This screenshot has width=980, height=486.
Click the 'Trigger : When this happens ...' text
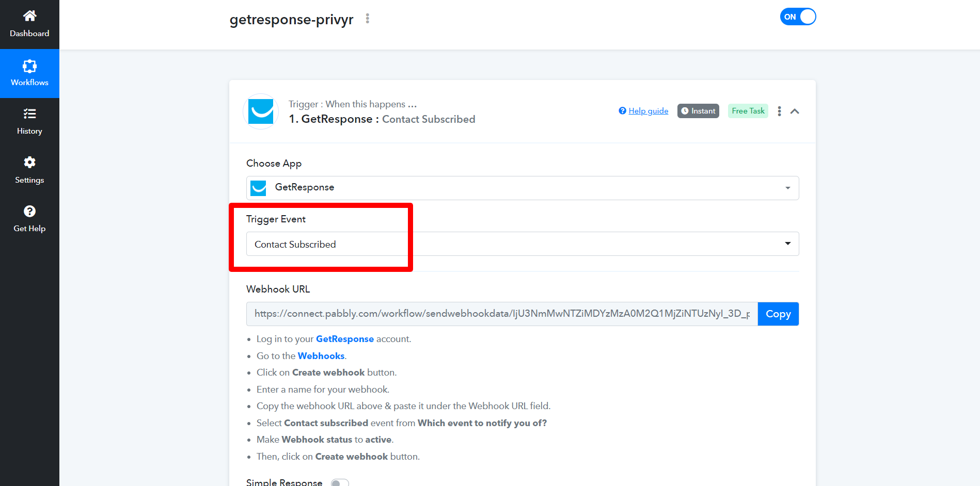pos(353,104)
